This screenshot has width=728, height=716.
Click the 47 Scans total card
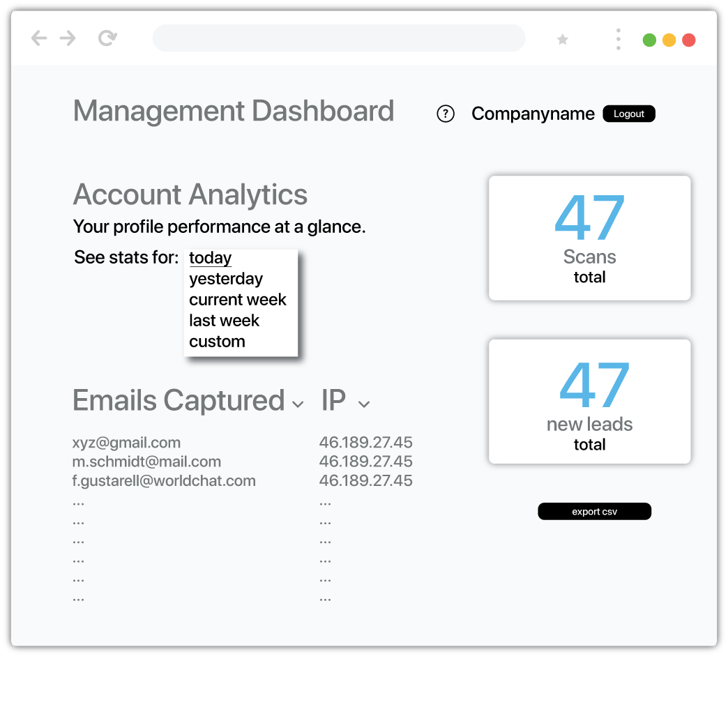[x=589, y=238]
